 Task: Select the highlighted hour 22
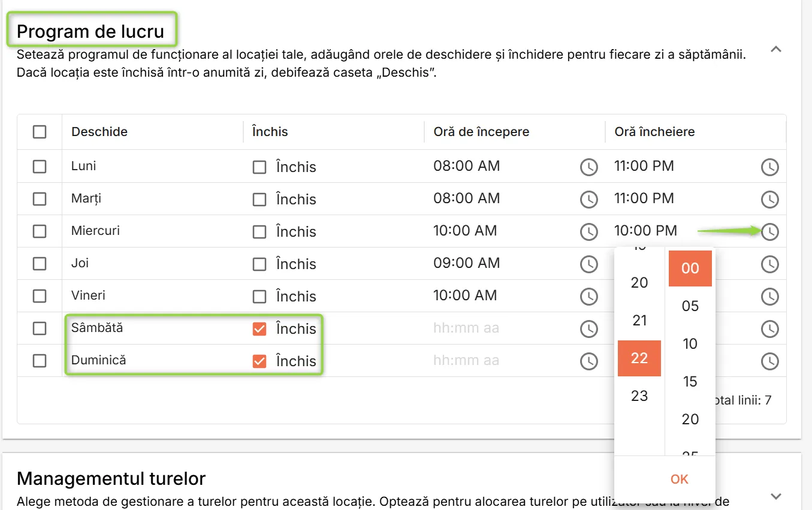(639, 358)
